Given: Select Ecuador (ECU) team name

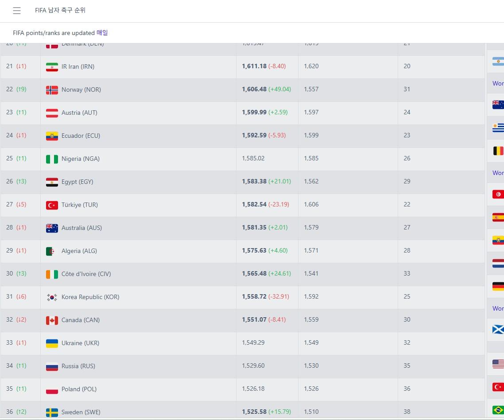Looking at the screenshot, I should click(x=81, y=136).
